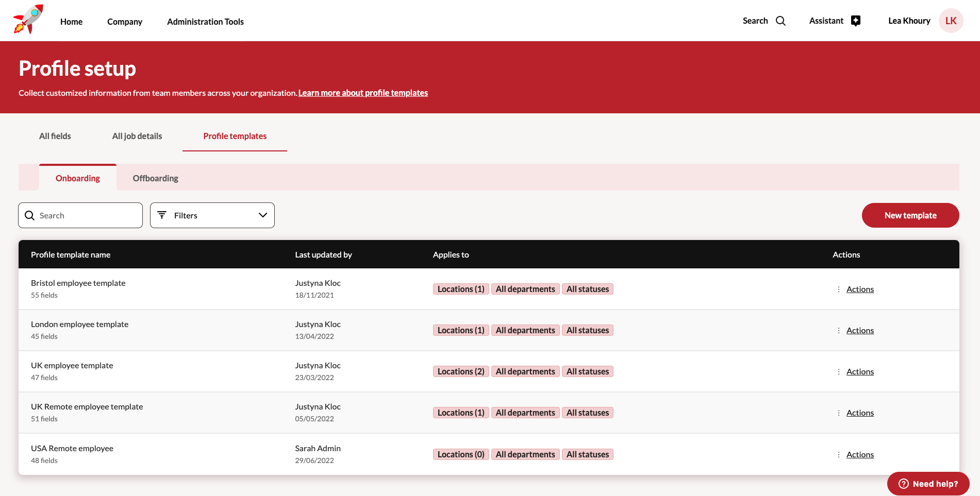Click the Need help? button

[x=928, y=484]
